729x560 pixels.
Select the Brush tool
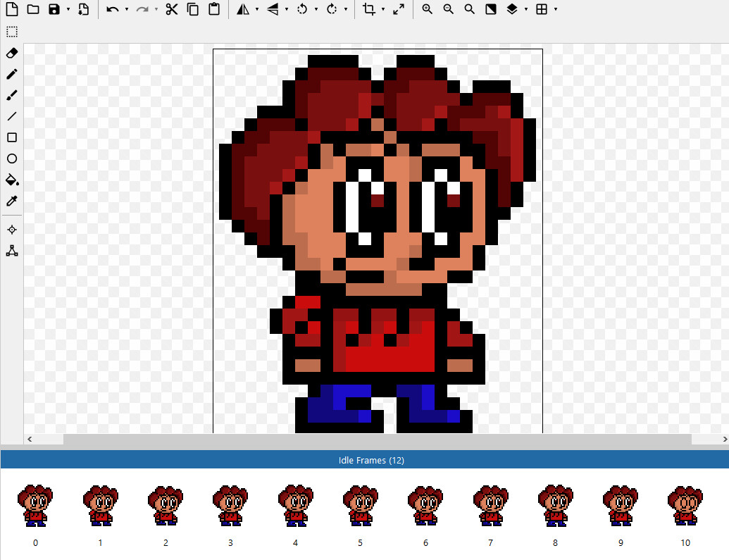[x=11, y=95]
